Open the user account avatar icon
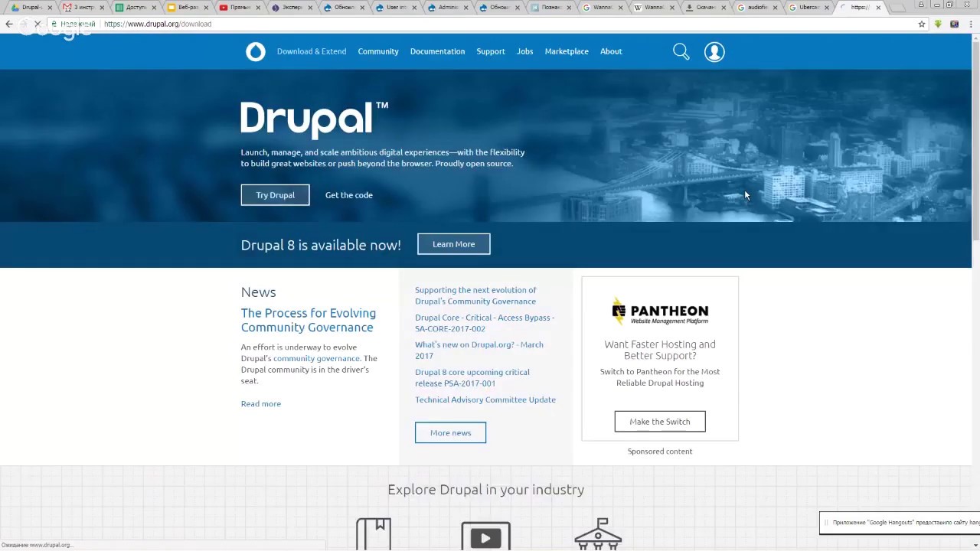Viewport: 980px width, 551px height. tap(714, 51)
